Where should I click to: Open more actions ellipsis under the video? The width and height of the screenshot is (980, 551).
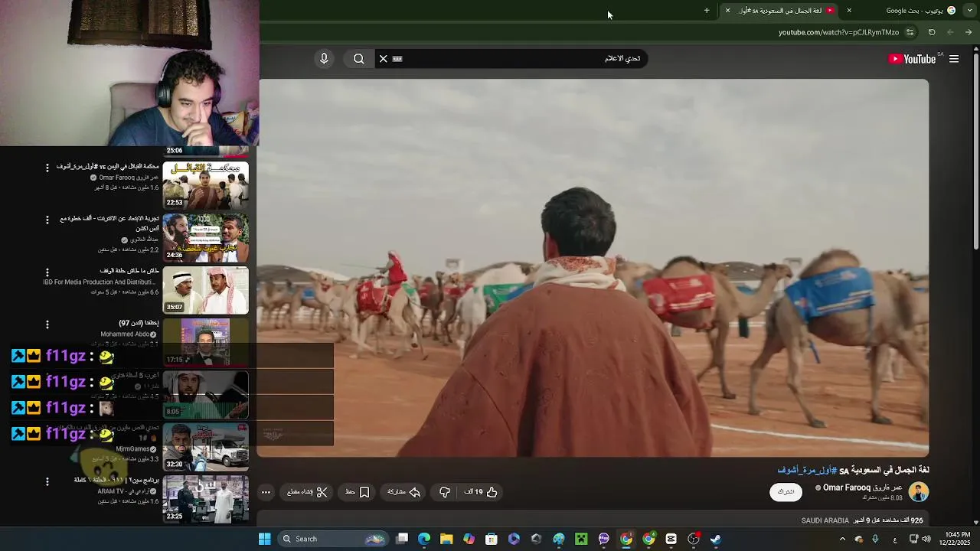tap(266, 492)
